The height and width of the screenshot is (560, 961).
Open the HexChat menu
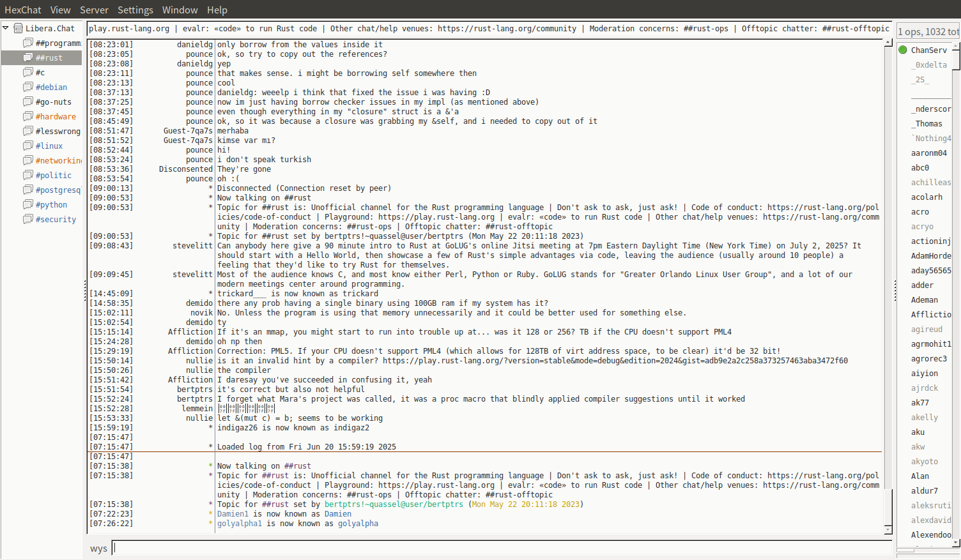(x=23, y=10)
